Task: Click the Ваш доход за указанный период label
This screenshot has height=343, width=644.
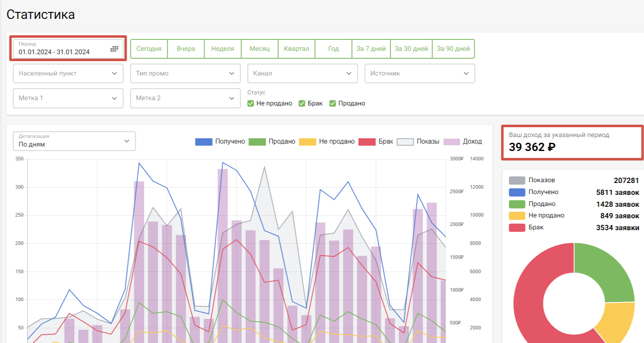Action: (559, 135)
